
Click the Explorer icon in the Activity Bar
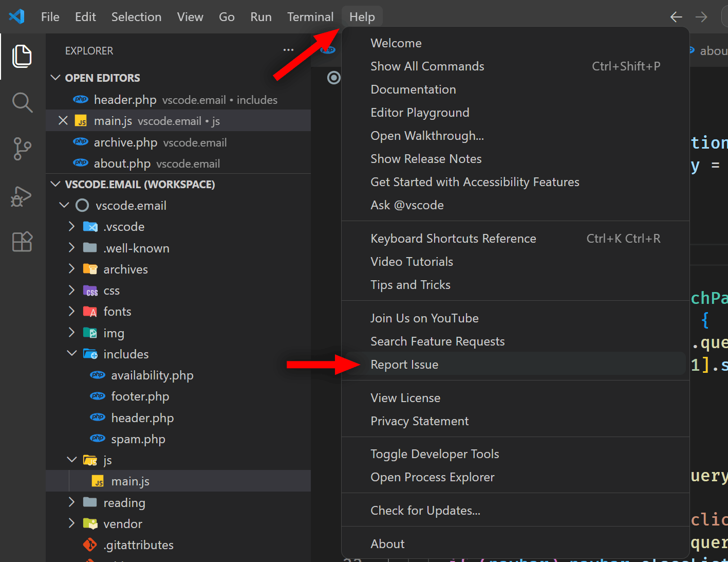pos(22,57)
